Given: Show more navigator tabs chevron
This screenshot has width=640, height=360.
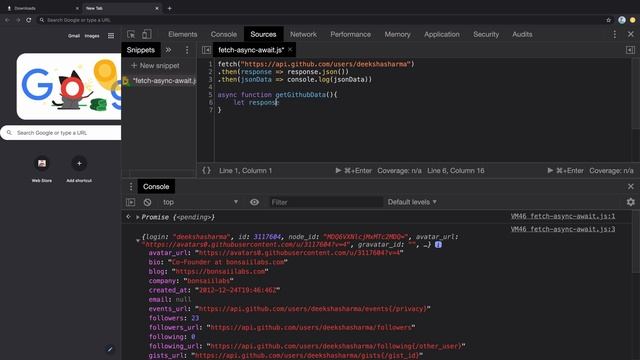Looking at the screenshot, I should click(168, 50).
